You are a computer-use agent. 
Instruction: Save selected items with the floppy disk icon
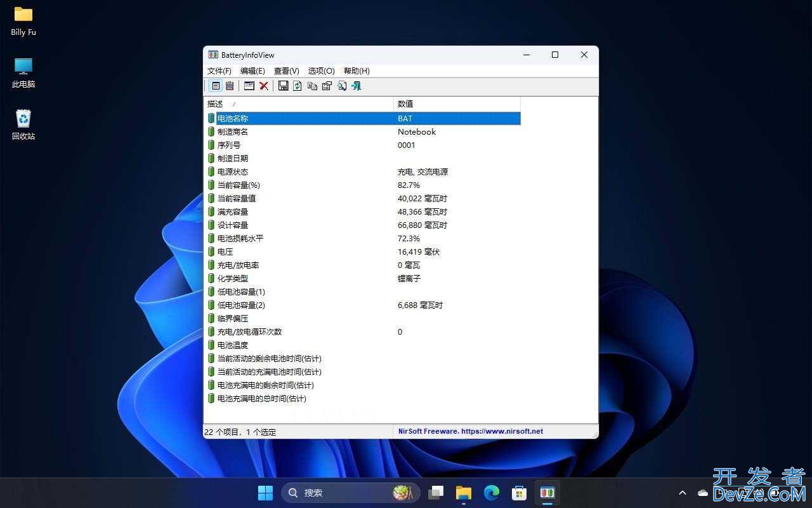(x=283, y=86)
